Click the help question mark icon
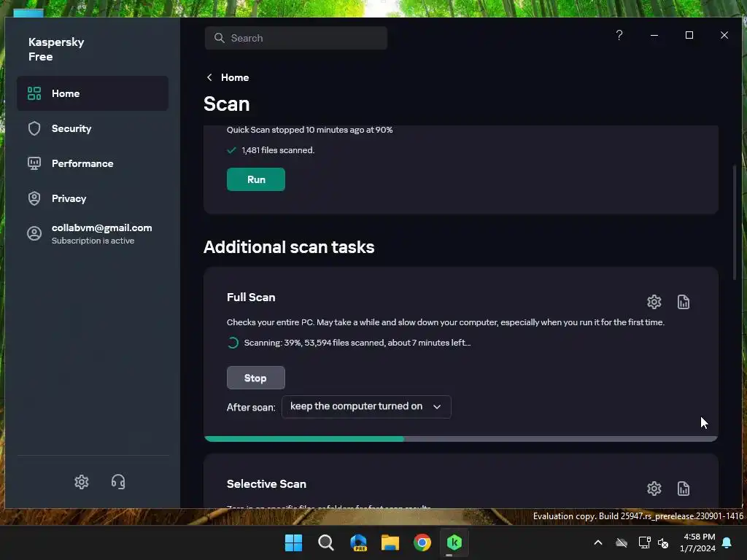This screenshot has height=560, width=747. pyautogui.click(x=619, y=35)
